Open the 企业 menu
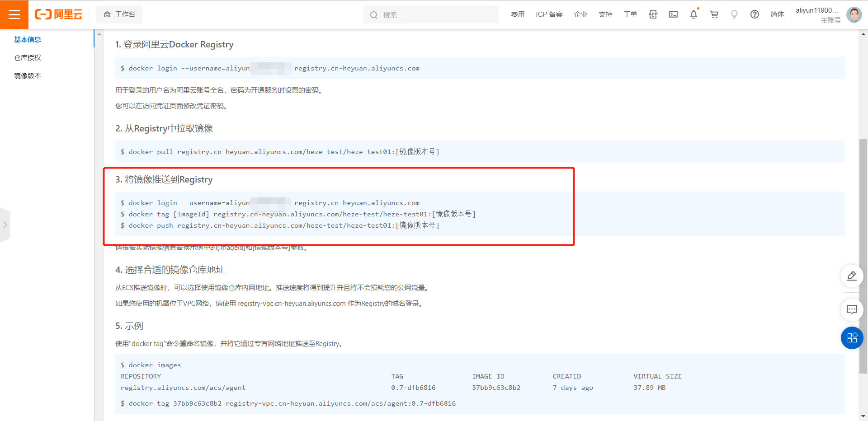 tap(580, 14)
